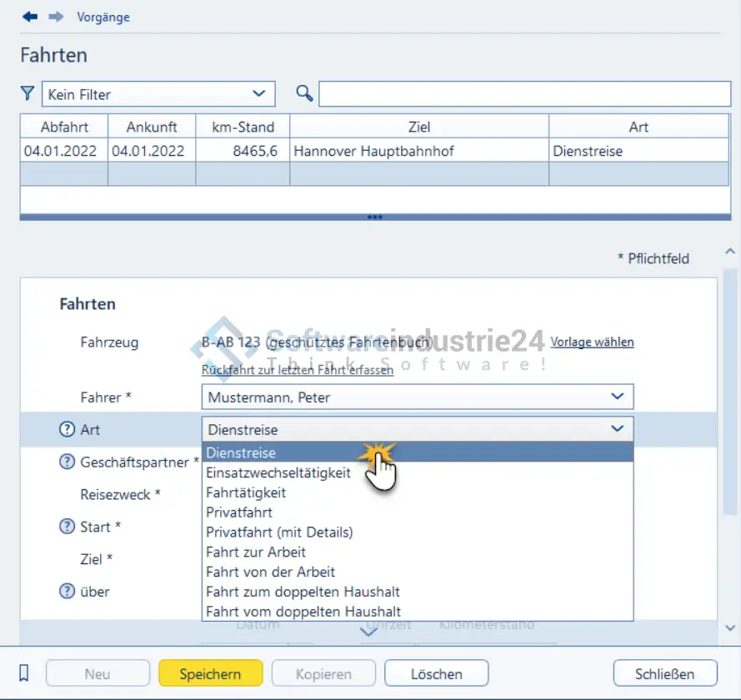Expand the Fahrer dropdown
Viewport: 741px width, 700px height.
click(617, 397)
